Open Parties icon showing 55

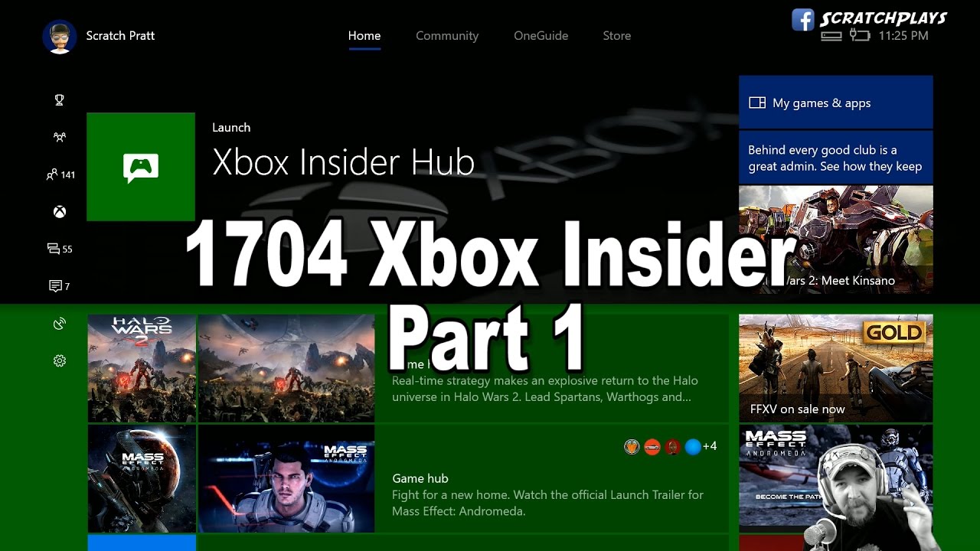(x=60, y=249)
